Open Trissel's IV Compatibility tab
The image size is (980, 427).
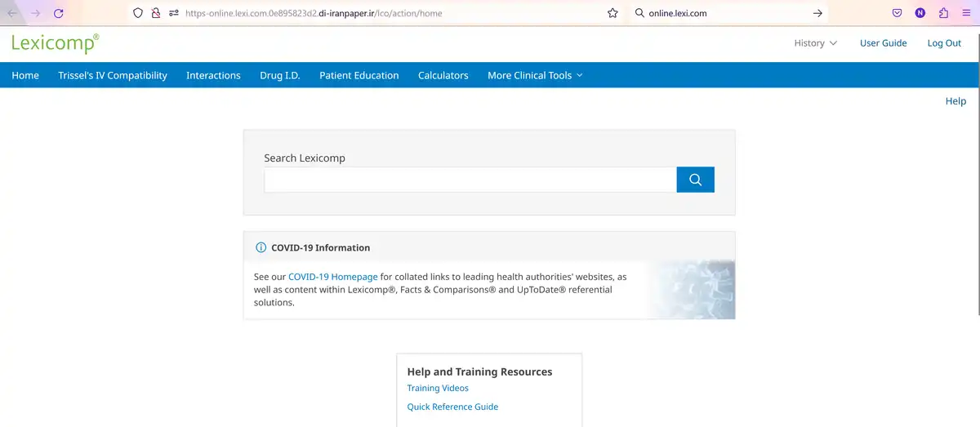tap(113, 75)
